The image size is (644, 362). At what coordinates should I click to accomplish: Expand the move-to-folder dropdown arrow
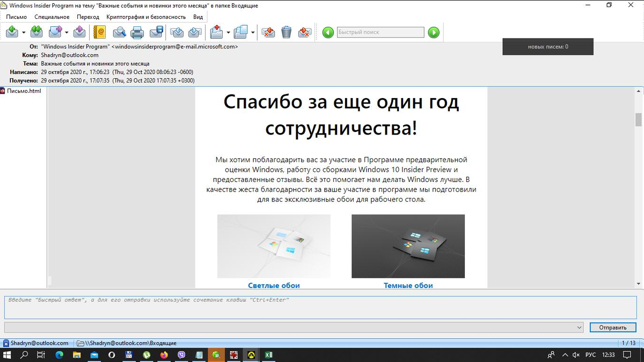point(228,33)
